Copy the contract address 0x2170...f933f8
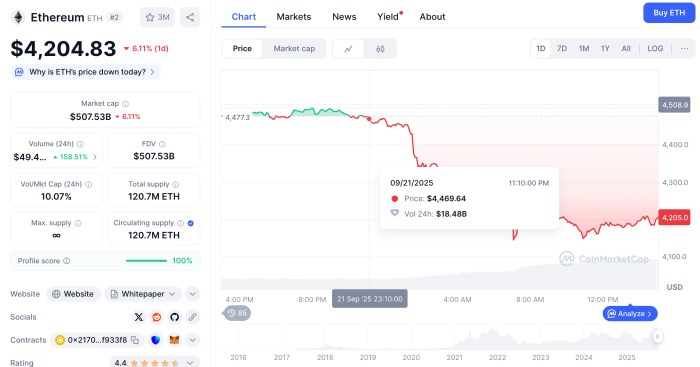 point(135,340)
